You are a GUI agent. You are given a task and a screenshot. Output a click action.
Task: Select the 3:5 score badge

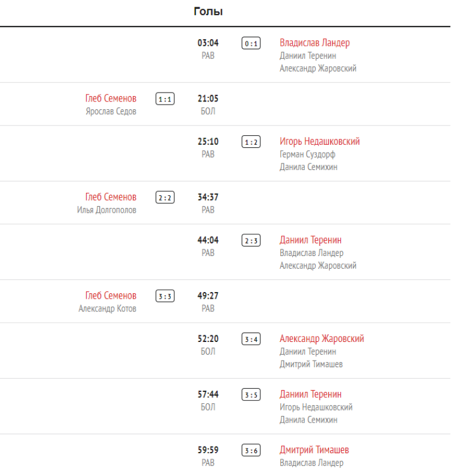click(251, 395)
